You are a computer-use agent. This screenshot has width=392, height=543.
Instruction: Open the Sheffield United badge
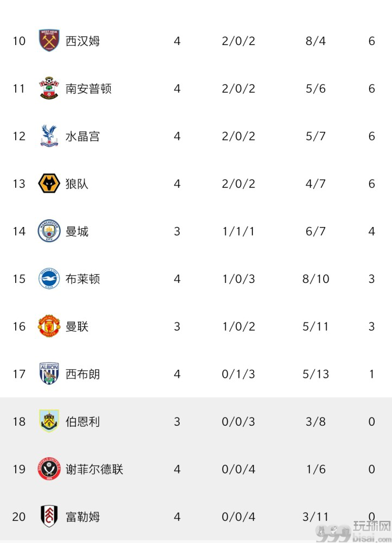click(49, 469)
